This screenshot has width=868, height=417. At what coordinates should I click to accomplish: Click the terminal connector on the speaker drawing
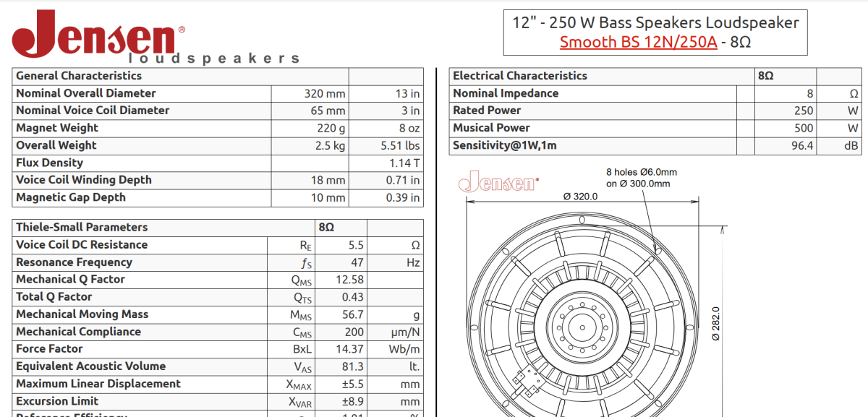pyautogui.click(x=526, y=382)
